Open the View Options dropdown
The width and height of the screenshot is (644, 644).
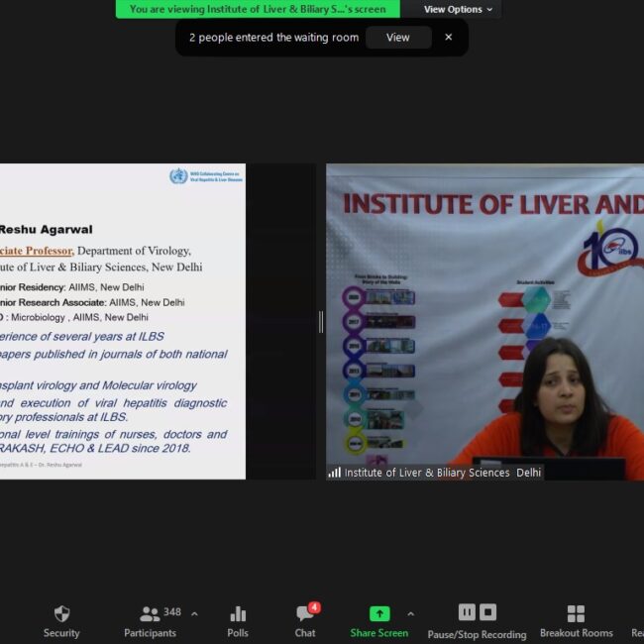[458, 9]
